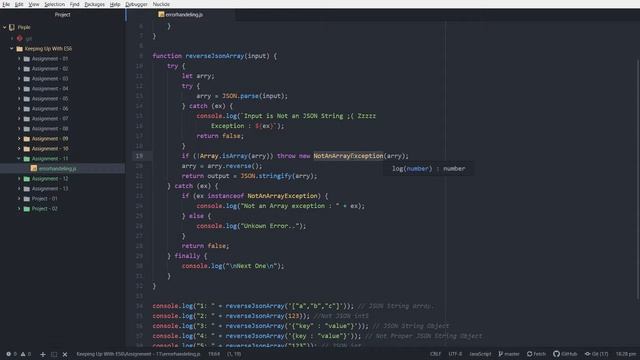Image resolution: width=640 pixels, height=360 pixels.
Task: Open the Selection menu
Action: tap(55, 4)
